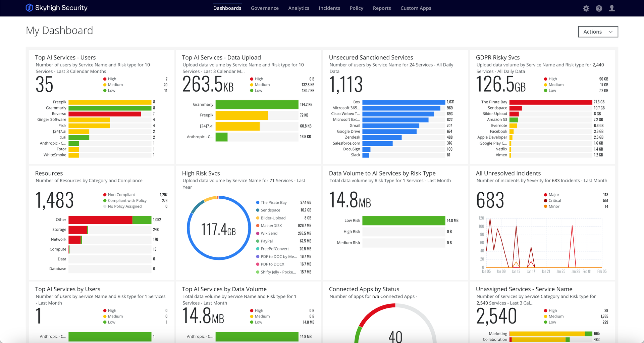Open the Dashboards tab
644x343 pixels.
pos(227,8)
